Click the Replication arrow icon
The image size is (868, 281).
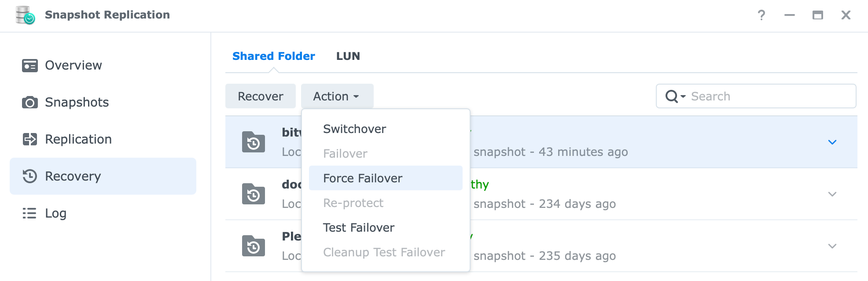30,140
